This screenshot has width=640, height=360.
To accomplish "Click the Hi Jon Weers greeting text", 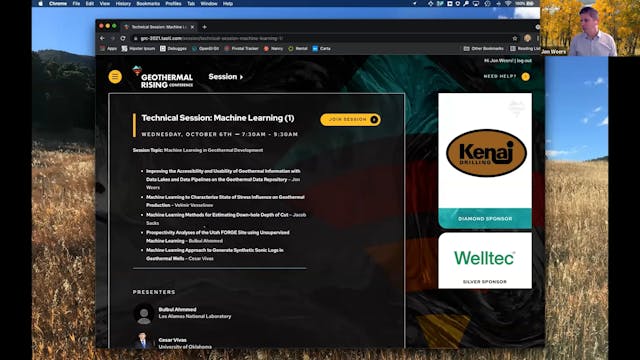I will [x=499, y=60].
